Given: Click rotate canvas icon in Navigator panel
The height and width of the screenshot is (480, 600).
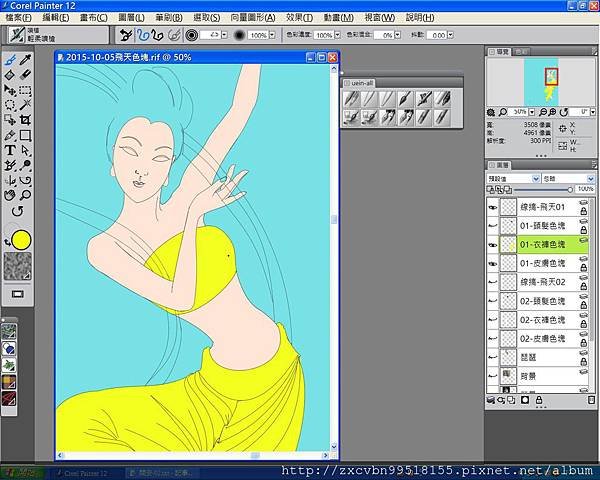Looking at the screenshot, I should pos(563,112).
